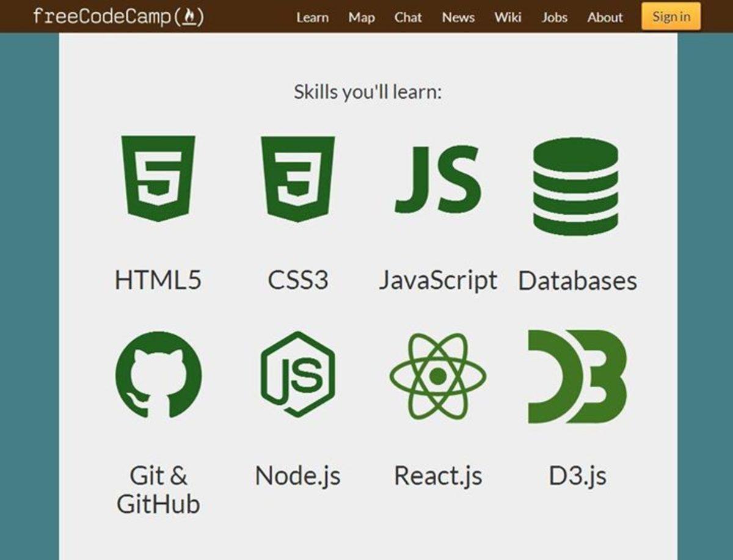The width and height of the screenshot is (733, 560).
Task: Open the Learn menu item
Action: pos(312,17)
